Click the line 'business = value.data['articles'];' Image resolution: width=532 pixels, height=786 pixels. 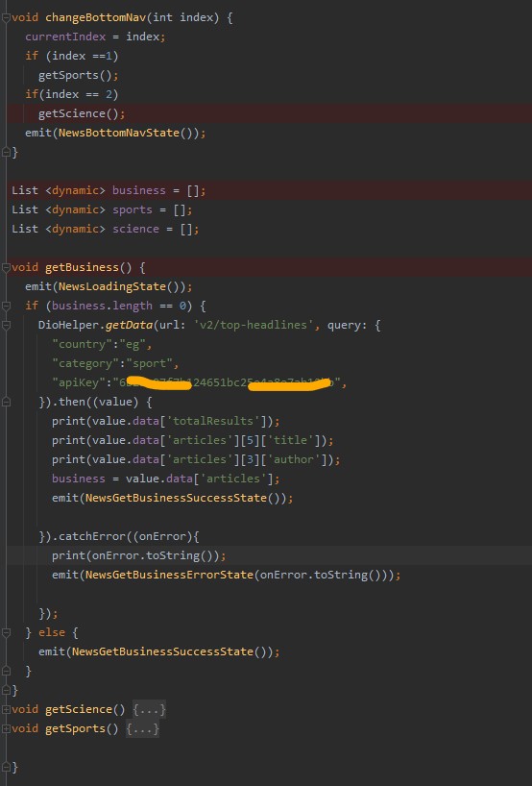coord(166,479)
